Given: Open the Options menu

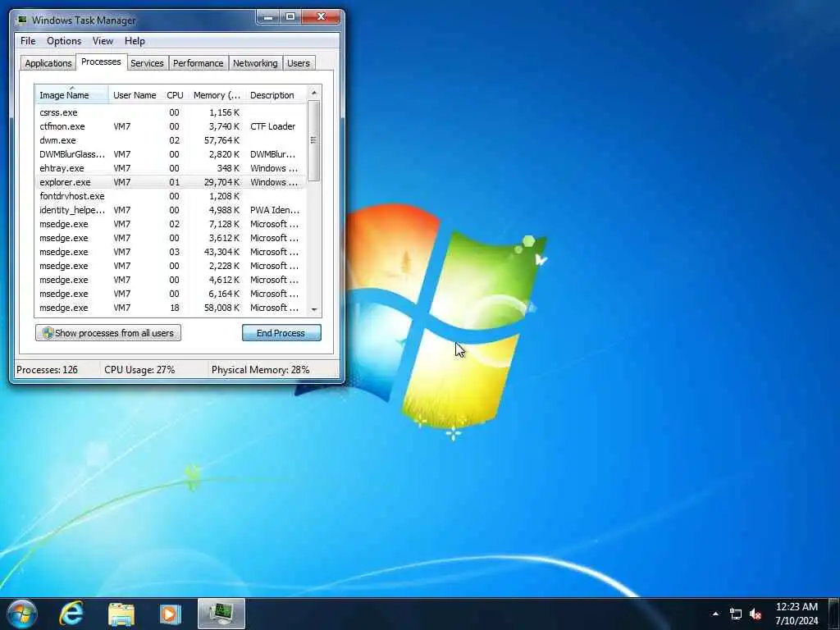Looking at the screenshot, I should click(64, 41).
